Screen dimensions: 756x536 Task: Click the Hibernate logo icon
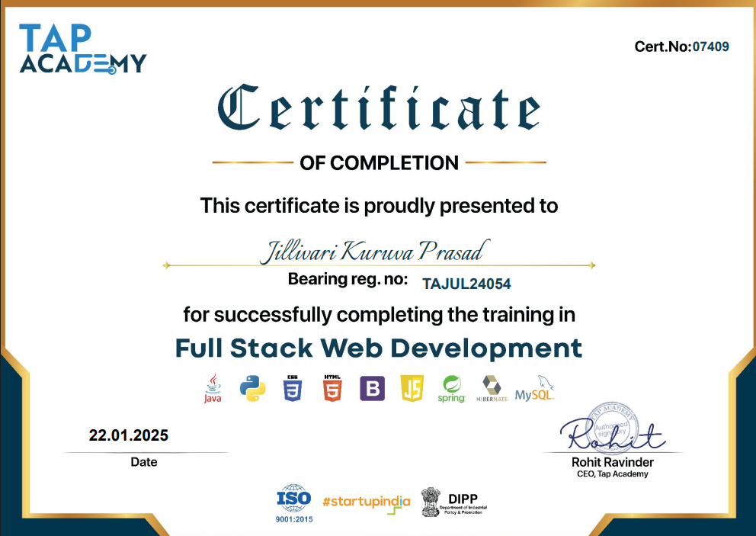pos(492,389)
